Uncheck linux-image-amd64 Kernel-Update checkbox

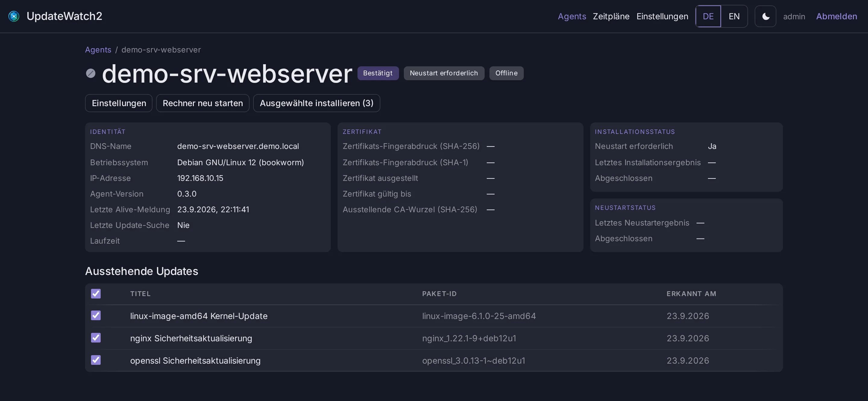pyautogui.click(x=96, y=315)
